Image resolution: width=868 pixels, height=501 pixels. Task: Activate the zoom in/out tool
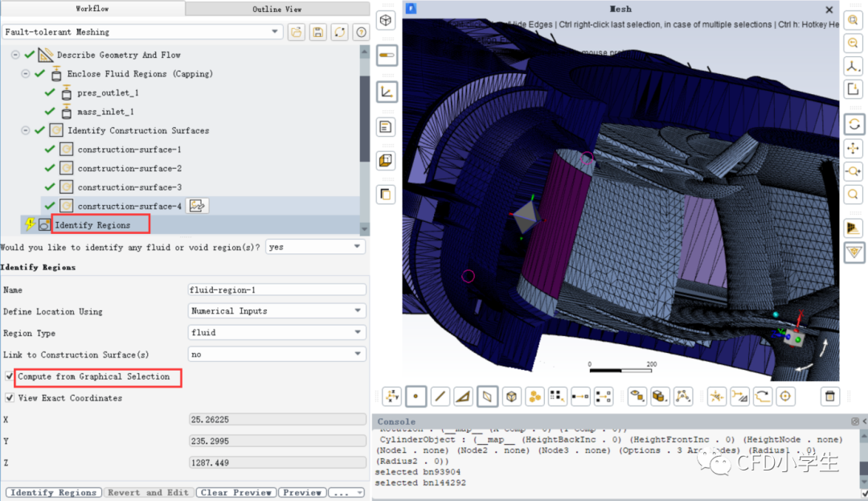coord(853,171)
